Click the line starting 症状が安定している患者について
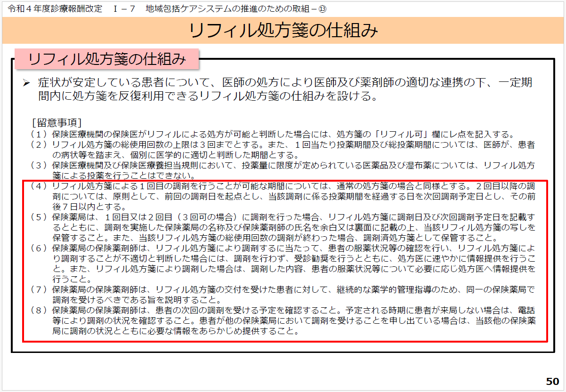Image resolution: width=566 pixels, height=392 pixels. click(285, 83)
